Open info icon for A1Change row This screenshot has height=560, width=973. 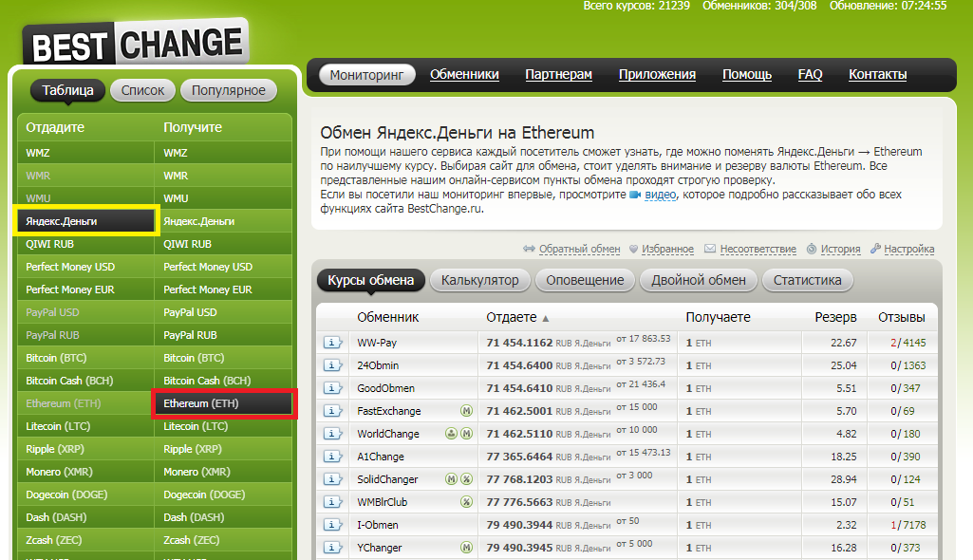click(332, 457)
